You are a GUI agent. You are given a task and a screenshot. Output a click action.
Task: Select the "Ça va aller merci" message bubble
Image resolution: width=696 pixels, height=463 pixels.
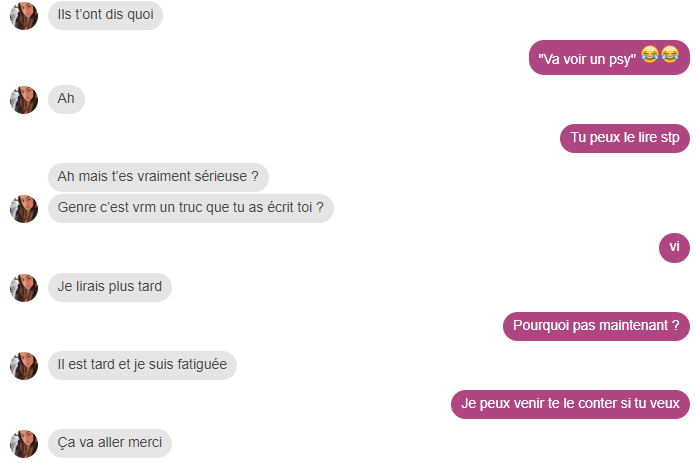[x=110, y=443]
